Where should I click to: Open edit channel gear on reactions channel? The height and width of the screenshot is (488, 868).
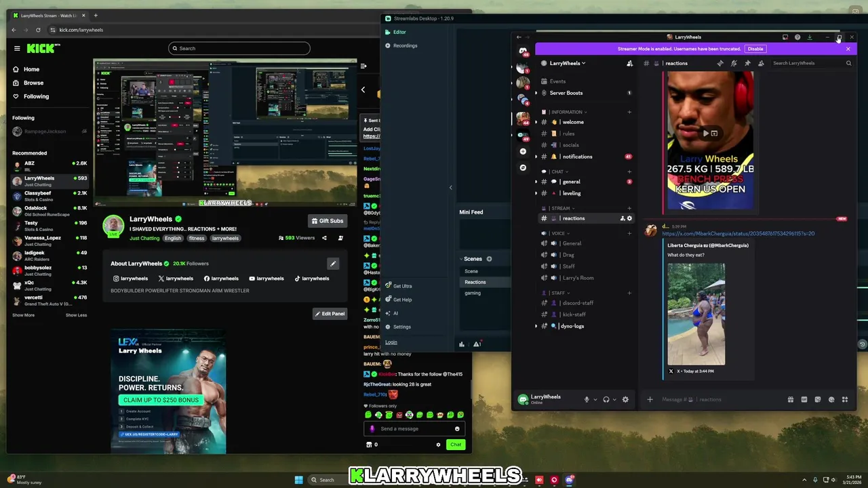point(629,218)
